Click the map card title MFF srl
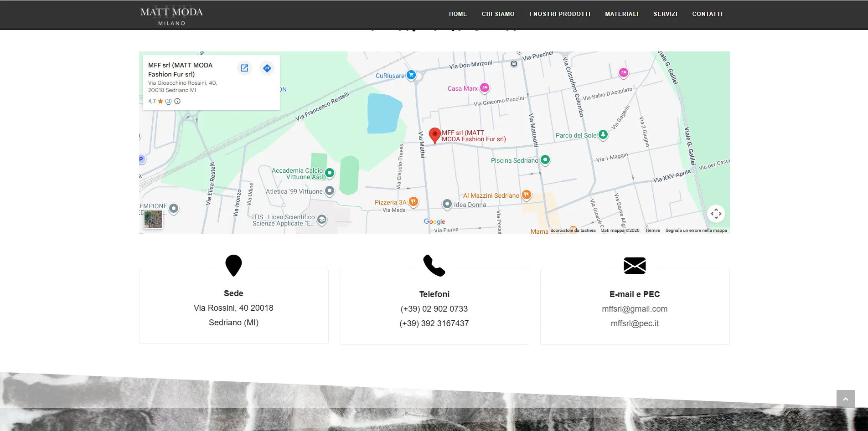The image size is (868, 431). click(x=180, y=70)
